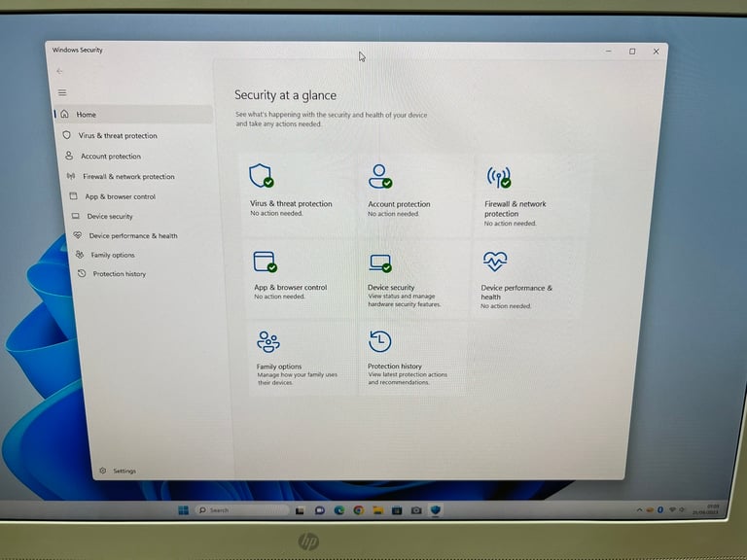
Task: Open the Protection history clock tile icon
Action: pos(379,341)
